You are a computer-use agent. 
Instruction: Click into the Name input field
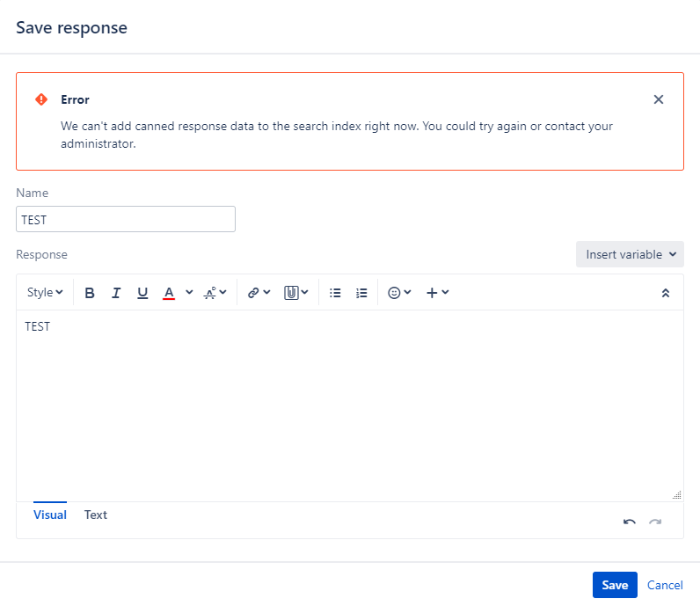pyautogui.click(x=126, y=219)
